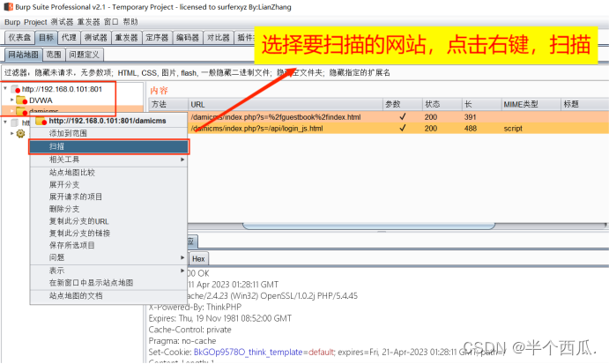This screenshot has width=609, height=364.
Task: Click the Burp Suite logo in title bar
Action: click(x=8, y=6)
